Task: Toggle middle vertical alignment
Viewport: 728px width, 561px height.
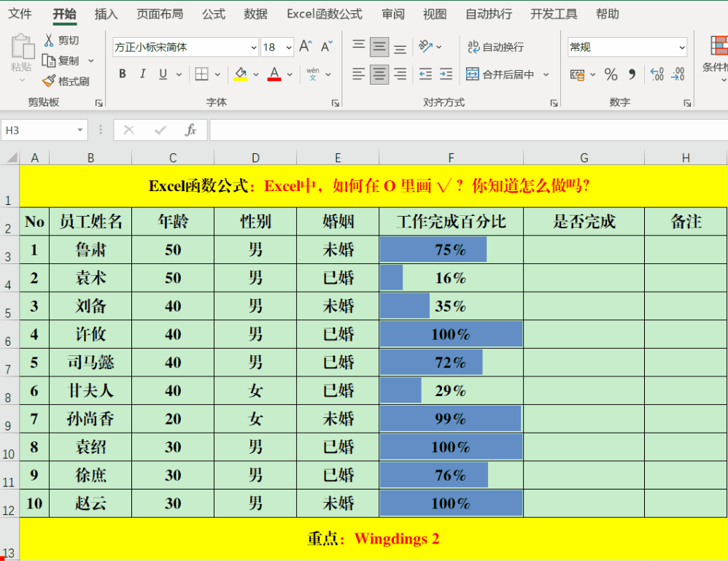Action: (379, 47)
